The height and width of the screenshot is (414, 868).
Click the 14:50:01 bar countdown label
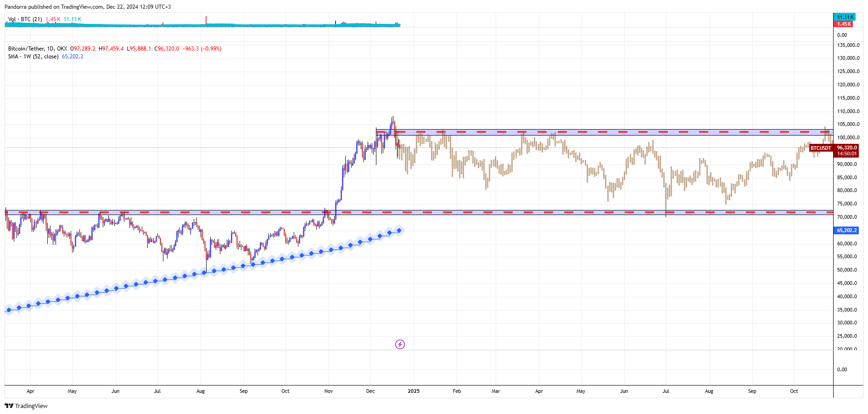click(x=846, y=154)
